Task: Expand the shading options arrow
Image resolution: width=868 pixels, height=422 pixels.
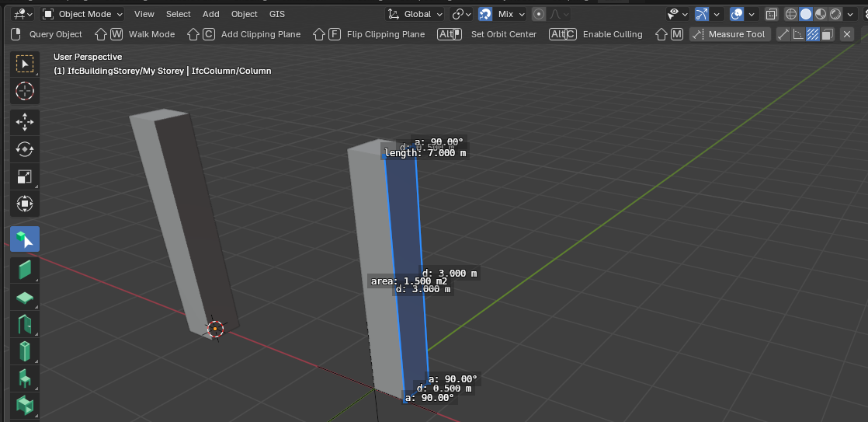Action: click(850, 14)
